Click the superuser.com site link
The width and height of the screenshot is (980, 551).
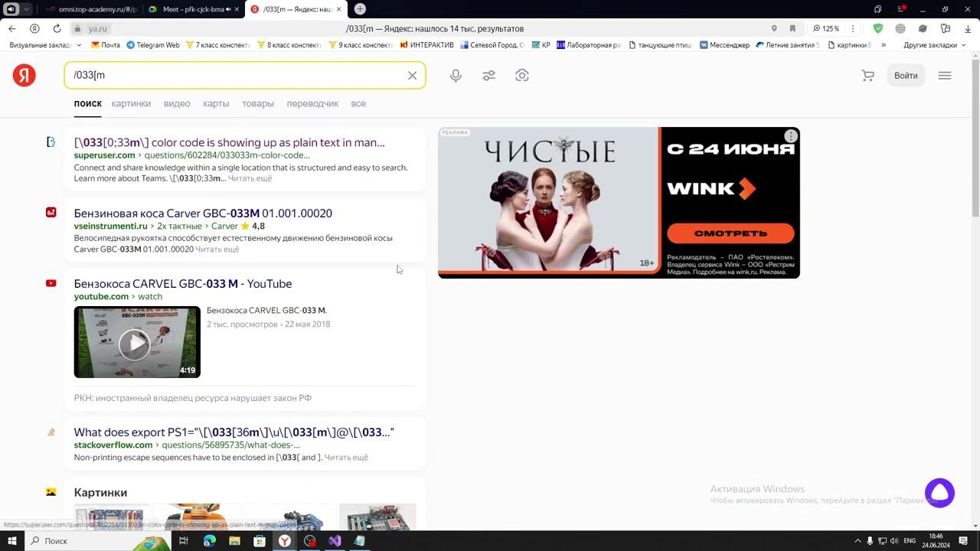104,155
